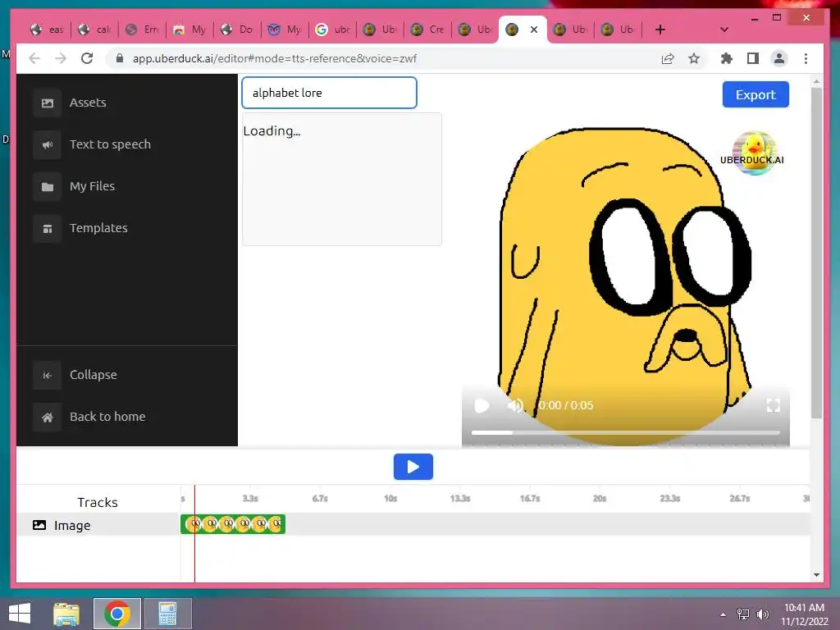Click the Chrome taskbar icon
Image resolution: width=840 pixels, height=630 pixels.
click(x=116, y=614)
